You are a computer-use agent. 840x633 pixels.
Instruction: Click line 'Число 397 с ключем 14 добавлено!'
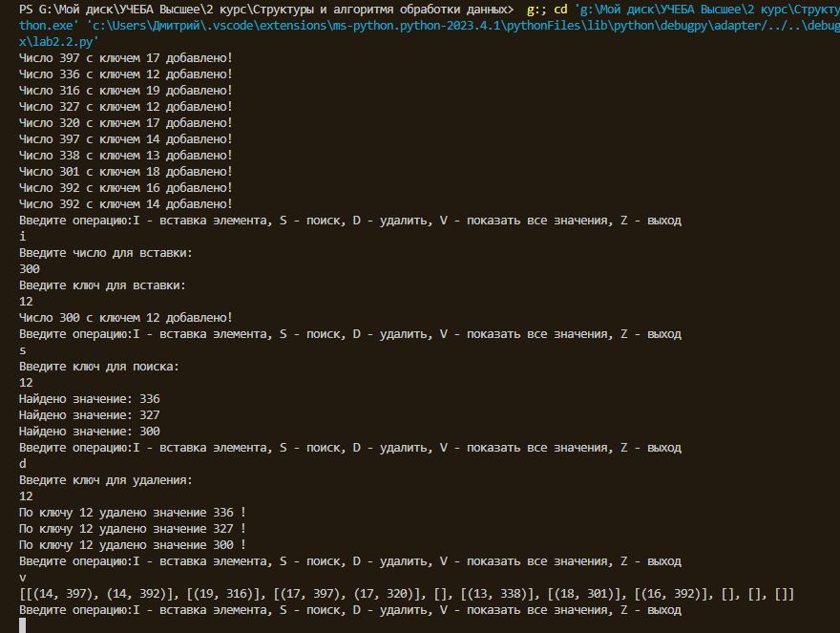[126, 139]
